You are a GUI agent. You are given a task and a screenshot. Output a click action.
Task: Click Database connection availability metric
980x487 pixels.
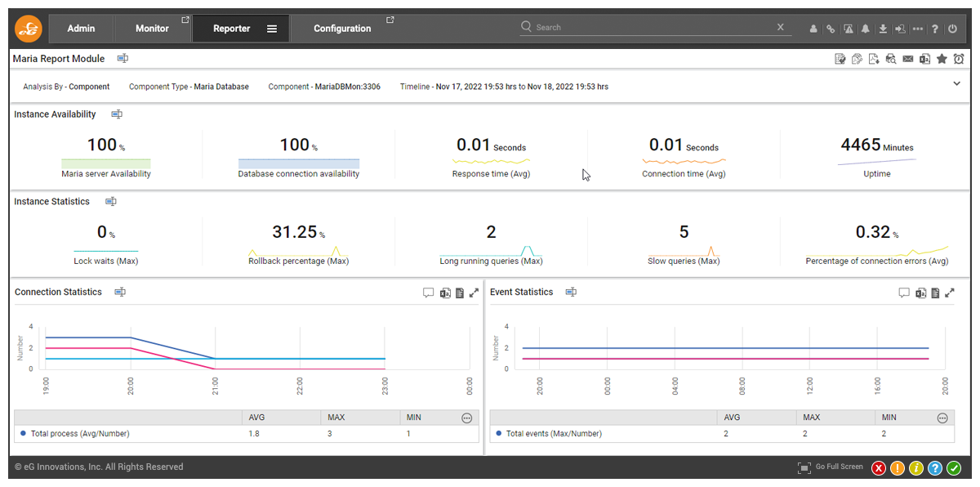point(299,156)
